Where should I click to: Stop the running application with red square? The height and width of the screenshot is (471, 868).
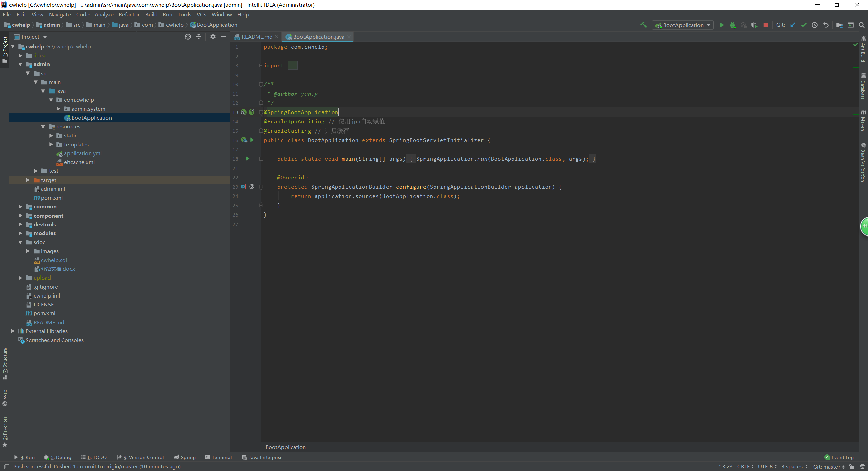click(765, 25)
